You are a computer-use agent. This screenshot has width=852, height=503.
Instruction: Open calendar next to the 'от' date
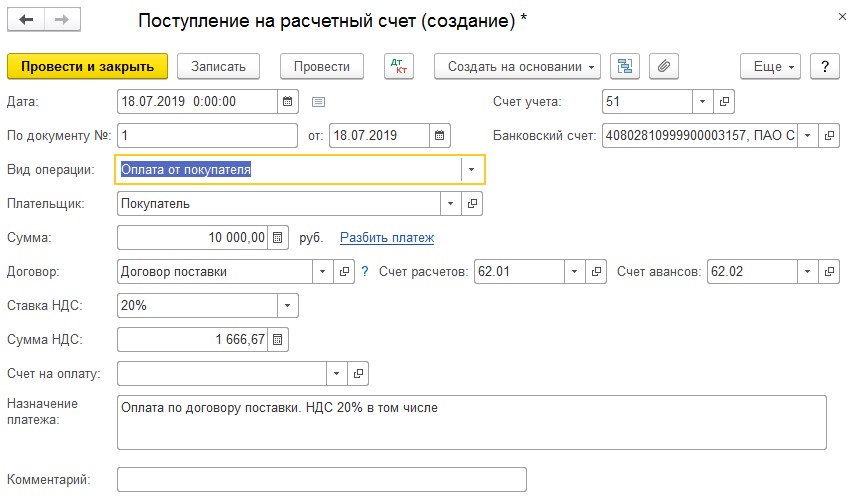pyautogui.click(x=440, y=136)
